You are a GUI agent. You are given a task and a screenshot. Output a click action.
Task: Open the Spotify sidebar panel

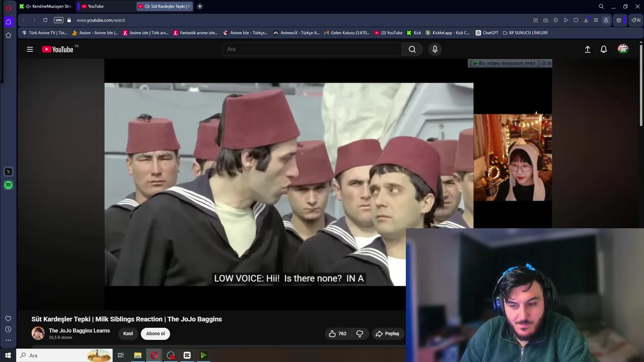[x=8, y=186]
